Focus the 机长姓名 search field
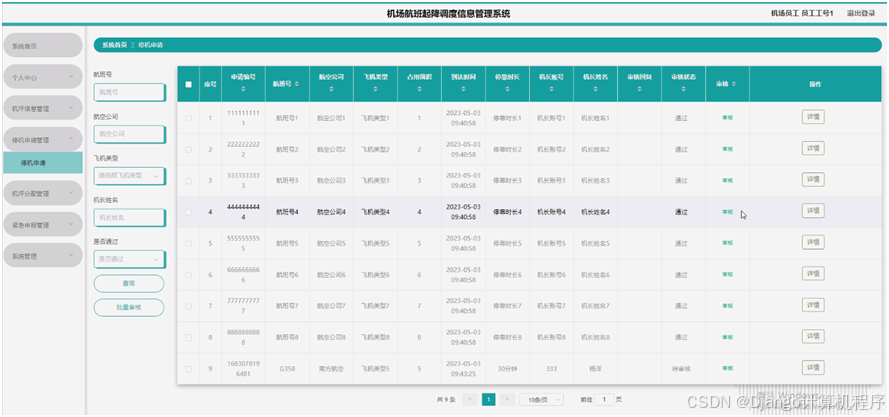Image resolution: width=889 pixels, height=417 pixels. click(129, 217)
